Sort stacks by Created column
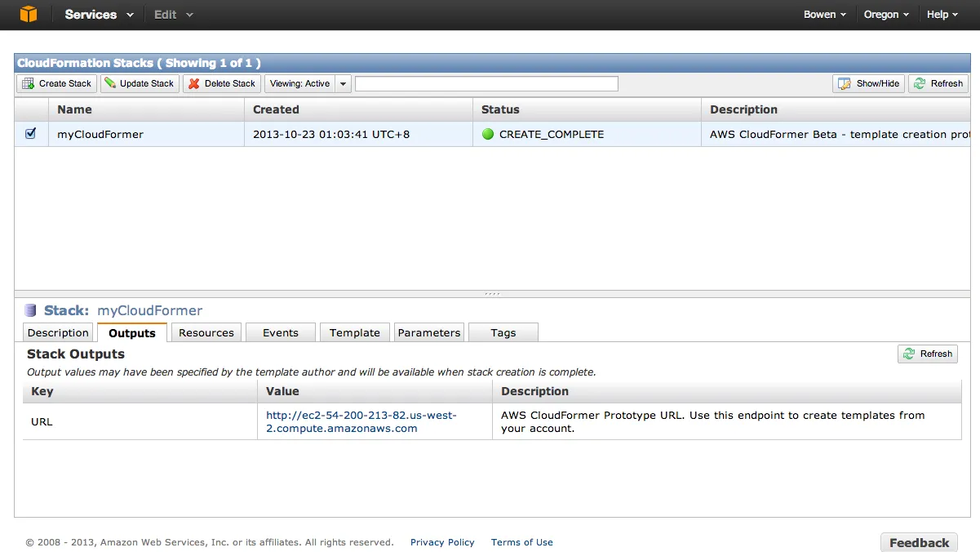 (x=358, y=109)
